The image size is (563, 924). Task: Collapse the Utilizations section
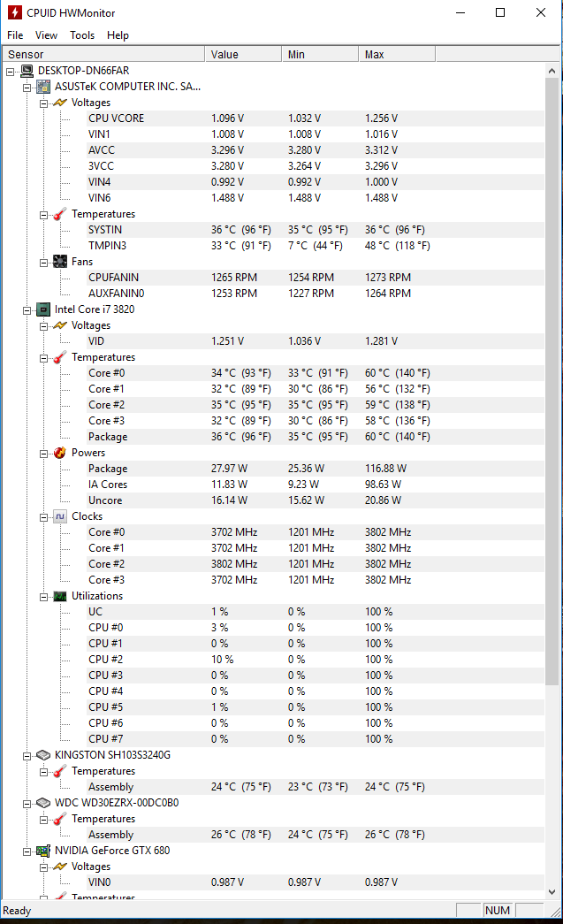click(x=43, y=597)
